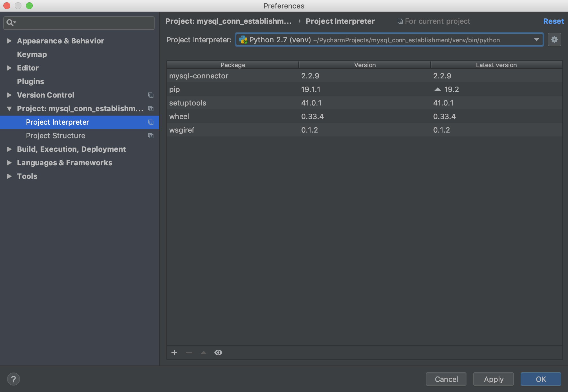Collapse the Project: mysql_conn_establishm tree node
This screenshot has width=568, height=392.
(x=9, y=109)
